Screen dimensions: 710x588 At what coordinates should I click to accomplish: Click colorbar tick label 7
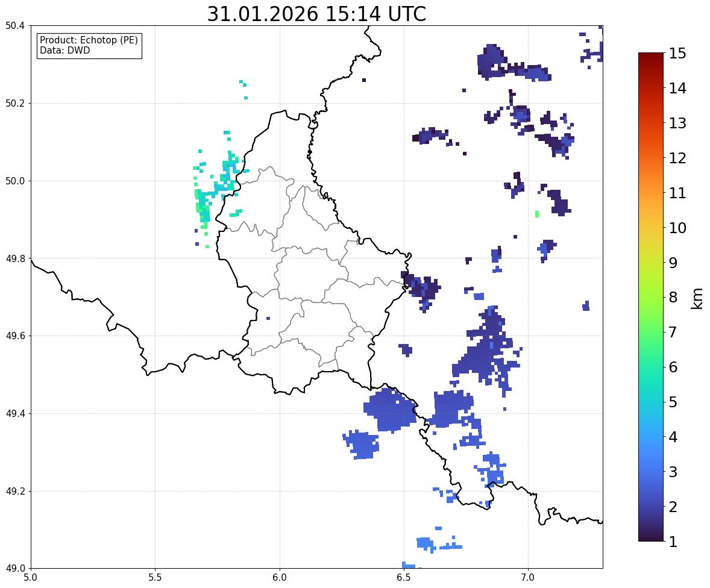(x=673, y=332)
